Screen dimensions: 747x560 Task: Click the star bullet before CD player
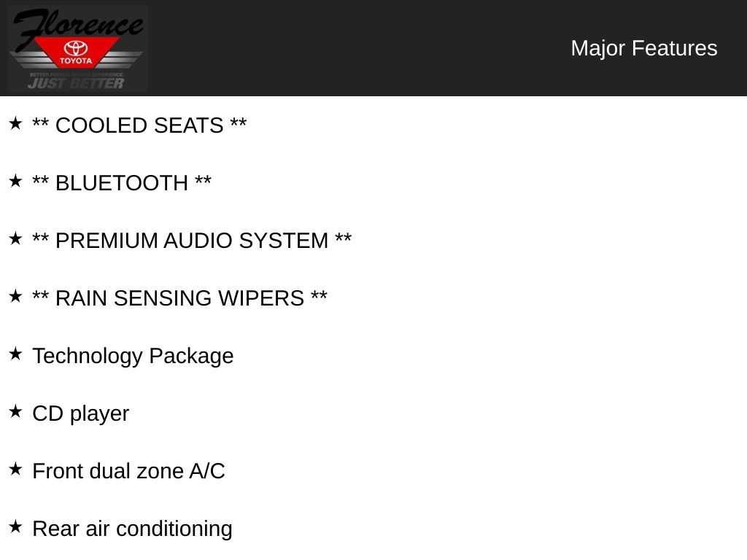(15, 412)
